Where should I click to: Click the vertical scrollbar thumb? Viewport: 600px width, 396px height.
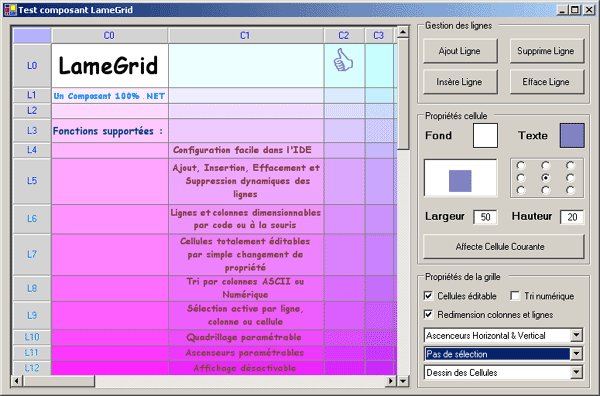pyautogui.click(x=403, y=94)
